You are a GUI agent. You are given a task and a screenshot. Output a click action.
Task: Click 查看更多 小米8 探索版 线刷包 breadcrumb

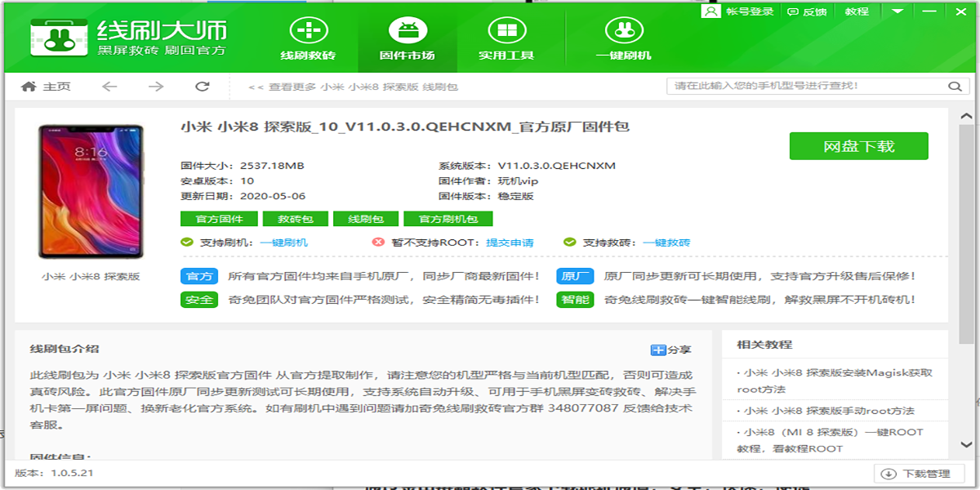point(352,87)
